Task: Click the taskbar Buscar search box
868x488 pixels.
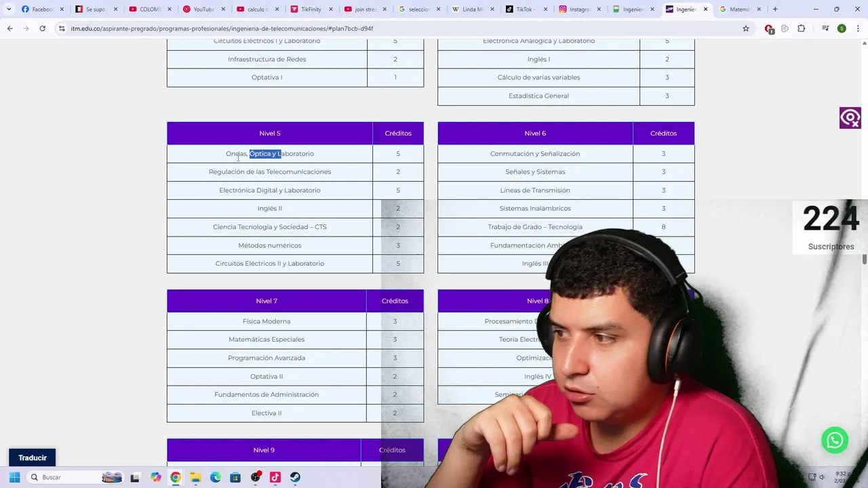Action: [x=75, y=477]
